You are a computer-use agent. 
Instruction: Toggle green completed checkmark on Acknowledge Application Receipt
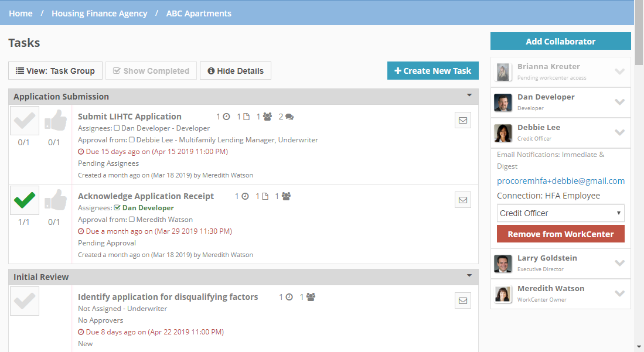25,200
